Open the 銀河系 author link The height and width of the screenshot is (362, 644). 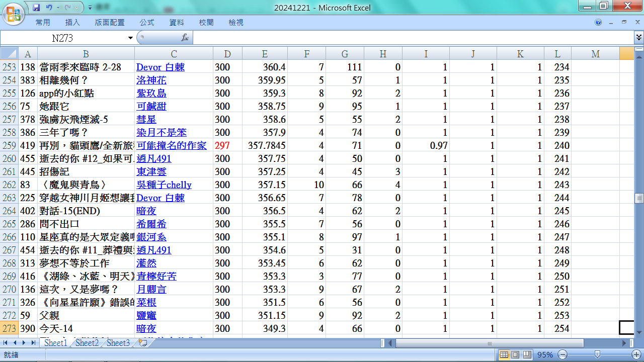coord(151,237)
